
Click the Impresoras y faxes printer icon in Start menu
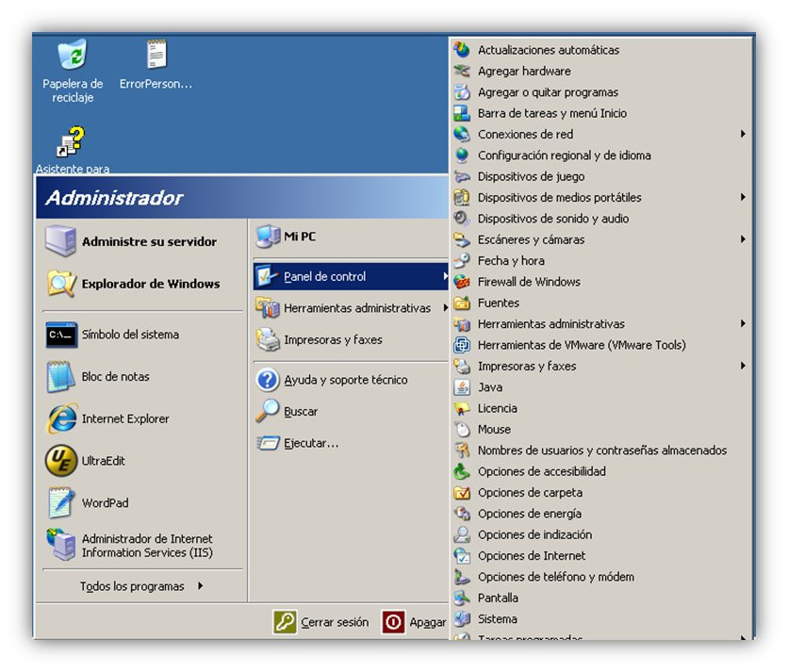coord(268,339)
